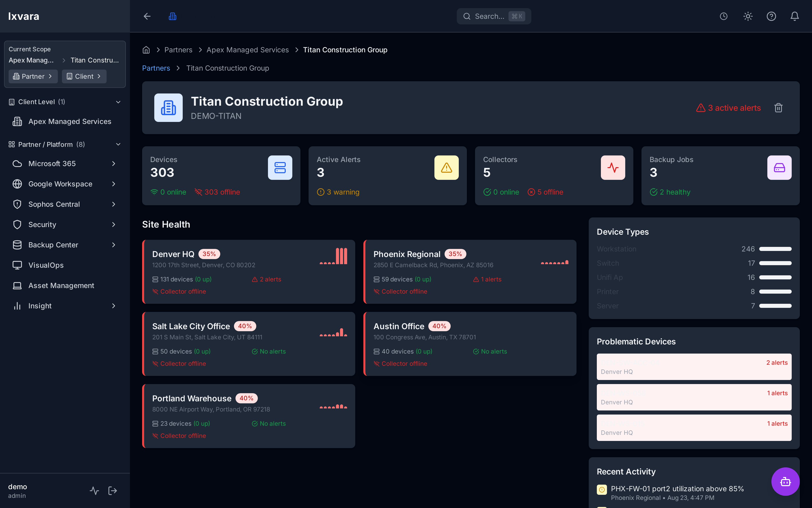
Task: Expand Backup Center menu
Action: [65, 245]
